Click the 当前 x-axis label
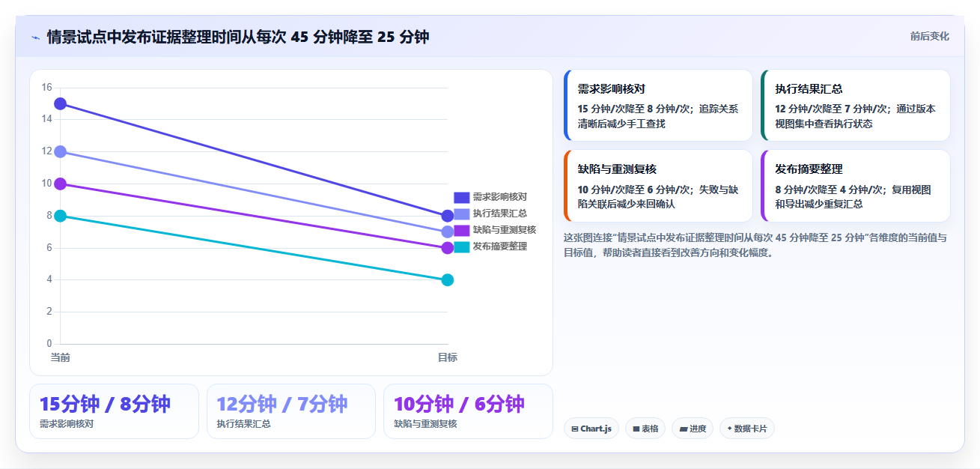 [61, 357]
